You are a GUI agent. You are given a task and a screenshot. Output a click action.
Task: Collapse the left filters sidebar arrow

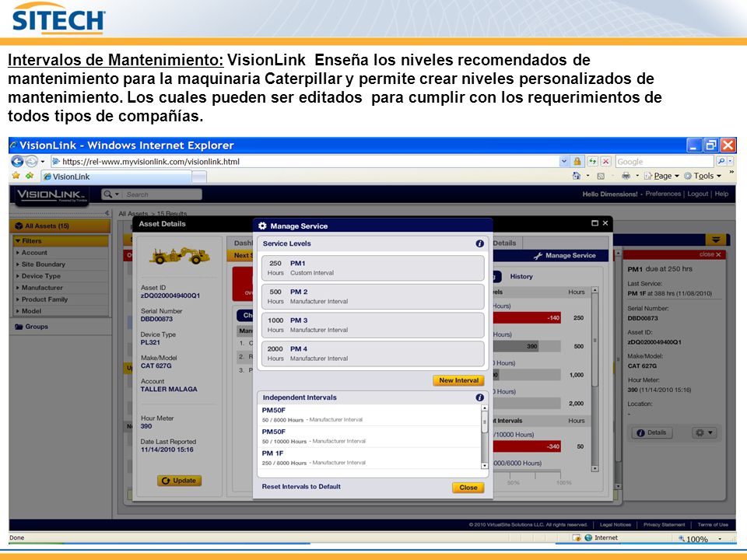point(107,213)
